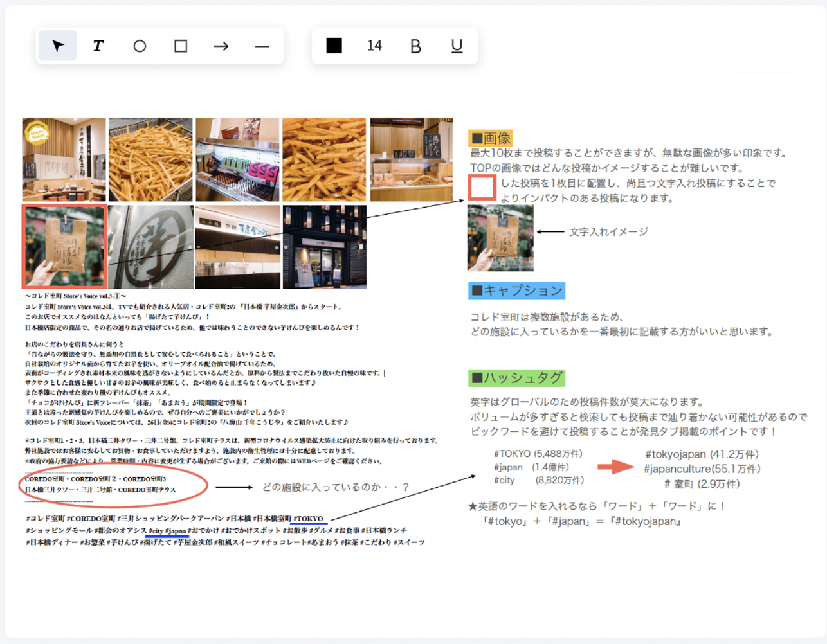This screenshot has width=827, height=644.
Task: Open the black text color swatch
Action: tap(334, 46)
